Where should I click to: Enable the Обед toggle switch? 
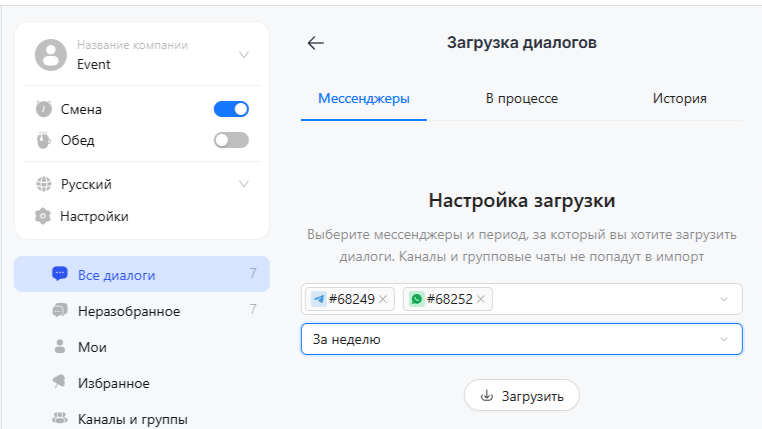(231, 140)
